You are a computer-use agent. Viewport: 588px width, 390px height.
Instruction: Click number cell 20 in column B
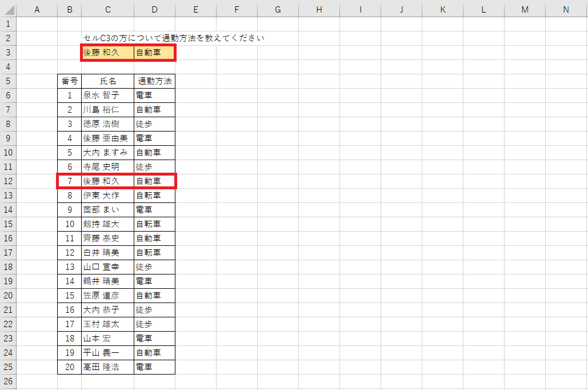coord(69,367)
